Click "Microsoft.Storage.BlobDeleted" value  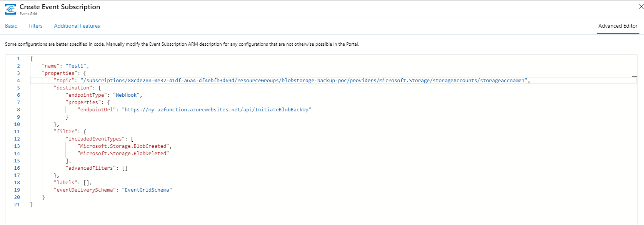click(123, 154)
